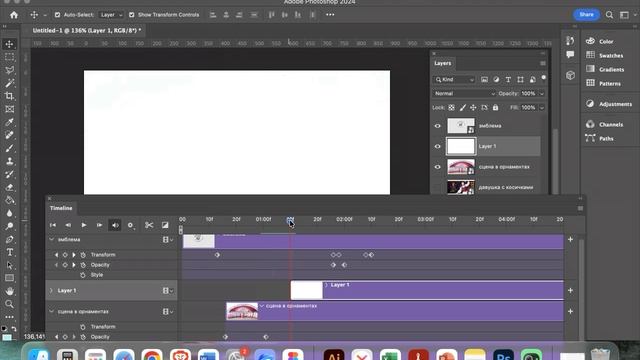Select the Zoom tool

(9, 304)
